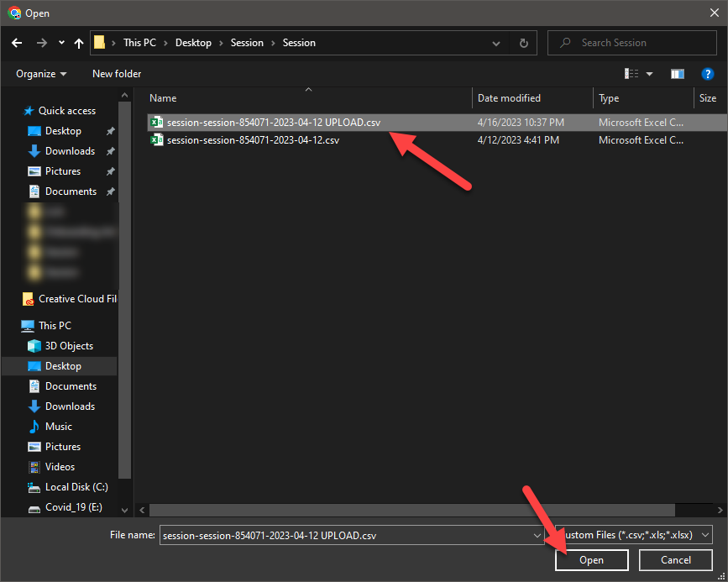The image size is (728, 582).
Task: Click the pin icon beside pinned Desktop
Action: (x=111, y=132)
